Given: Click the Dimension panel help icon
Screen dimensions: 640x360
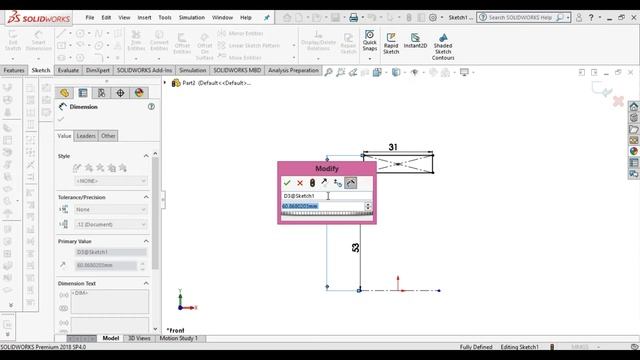Looking at the screenshot, I should (151, 107).
